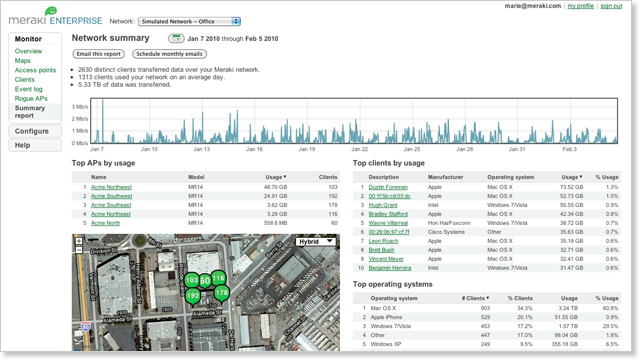This screenshot has height=360, width=640.
Task: Select the green 192 map marker
Action: click(x=193, y=297)
